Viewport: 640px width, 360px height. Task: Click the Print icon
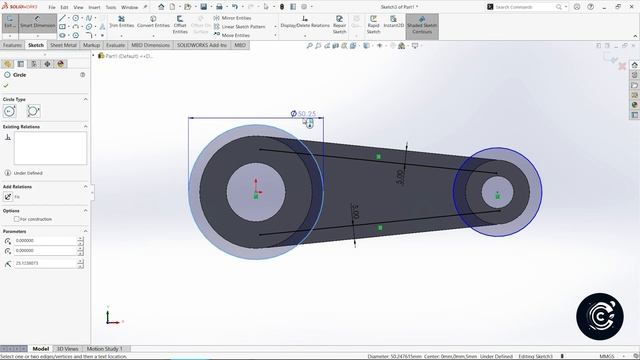point(219,7)
